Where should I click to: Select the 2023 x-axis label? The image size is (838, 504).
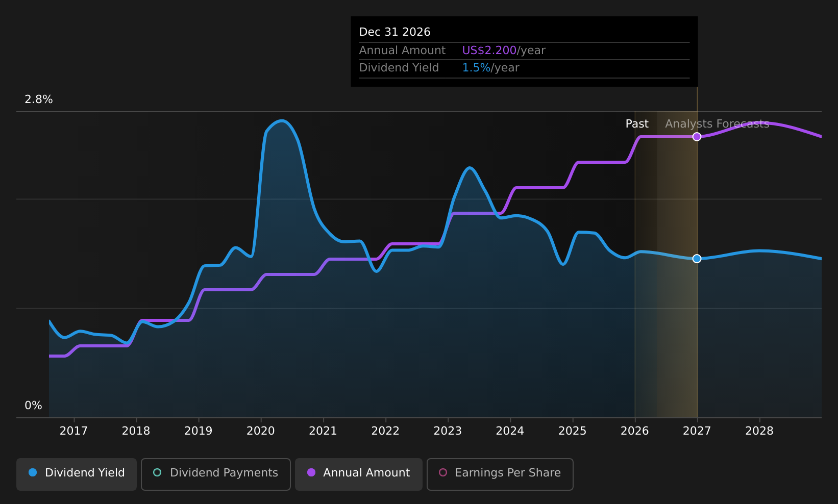coord(448,431)
